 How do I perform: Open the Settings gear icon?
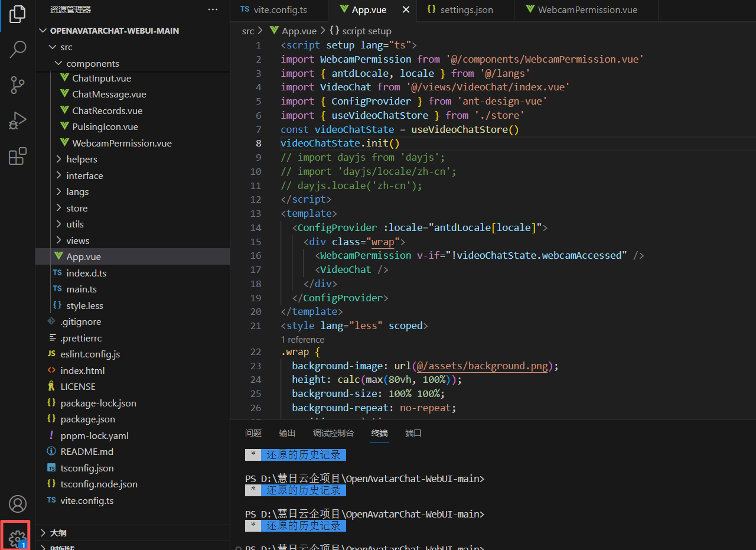click(16, 535)
